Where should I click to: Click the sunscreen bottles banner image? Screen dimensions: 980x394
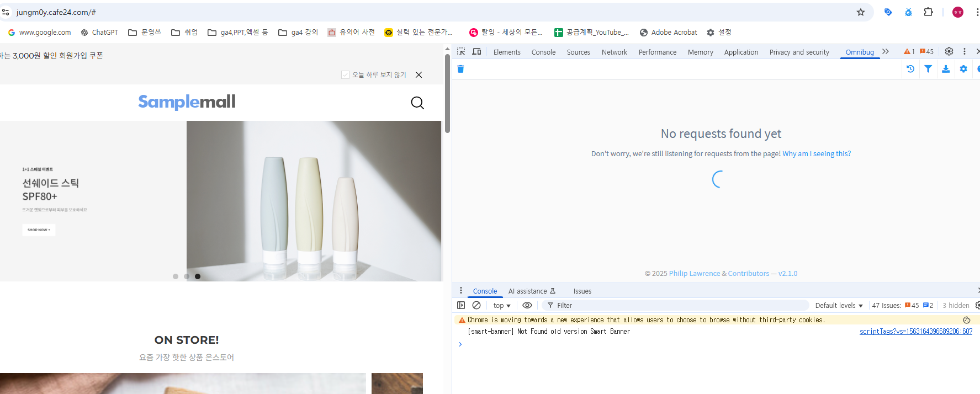[314, 201]
